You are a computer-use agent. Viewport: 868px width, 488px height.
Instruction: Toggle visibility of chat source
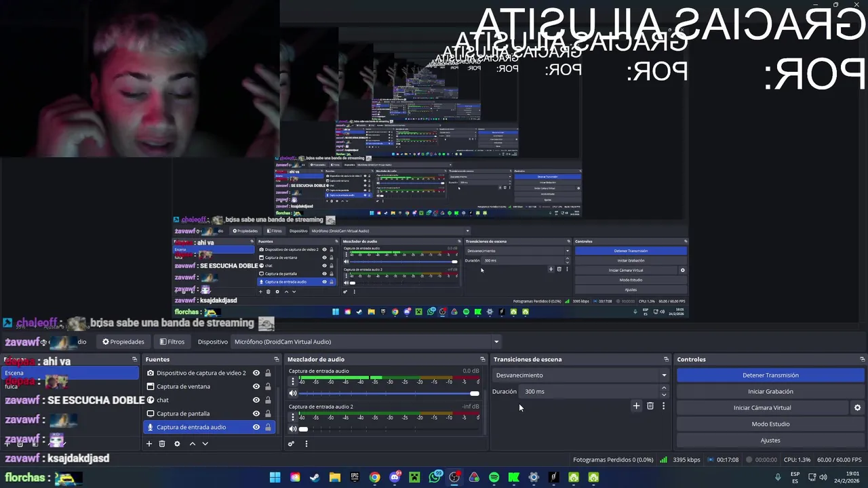pyautogui.click(x=256, y=400)
